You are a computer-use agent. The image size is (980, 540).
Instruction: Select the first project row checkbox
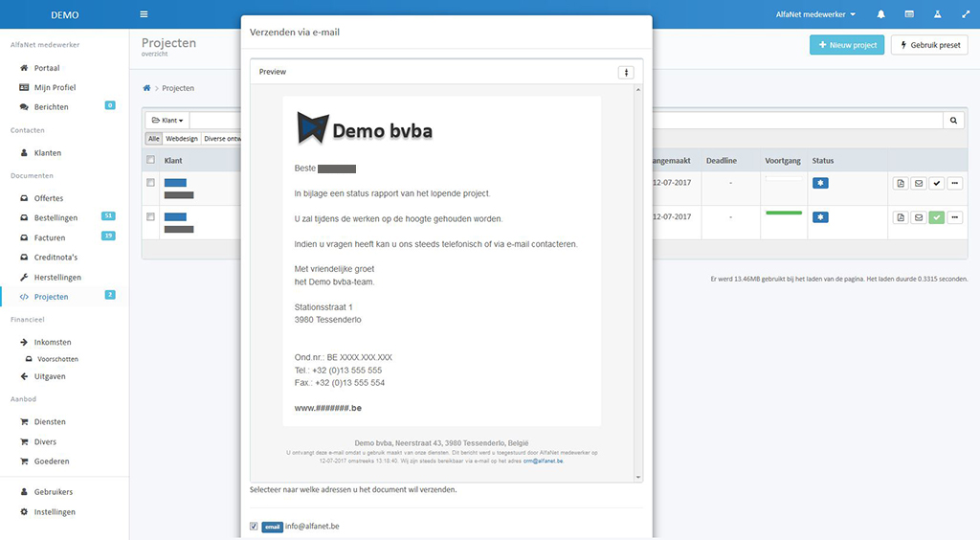point(150,183)
